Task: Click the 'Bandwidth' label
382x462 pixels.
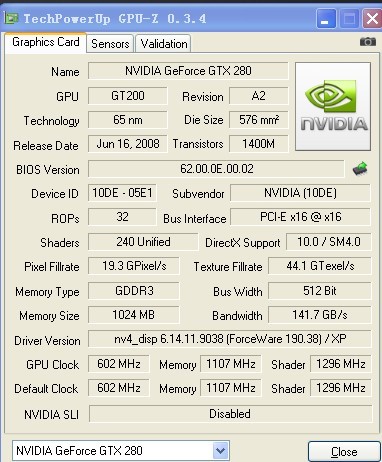Action: (237, 316)
